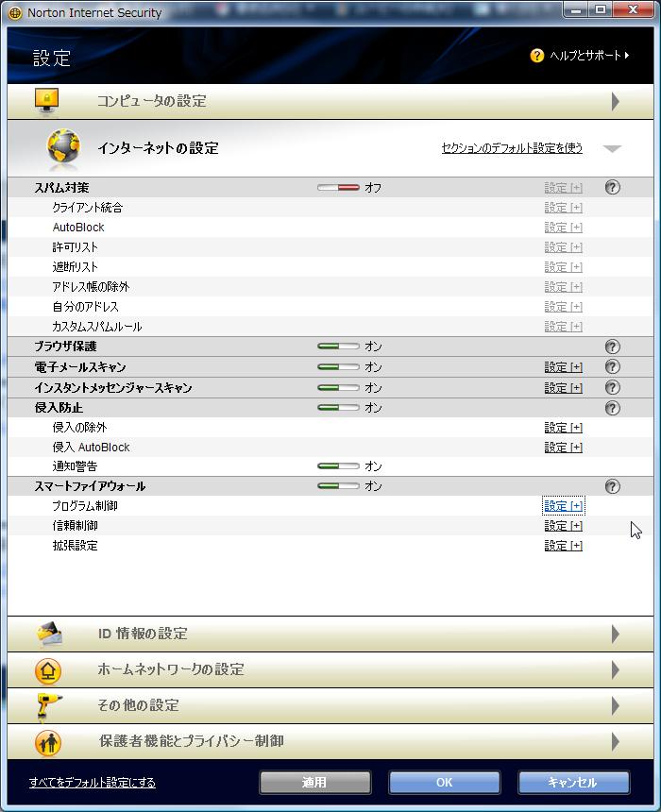
Task: Click the ホームネットワーク house icon
Action: point(47,670)
